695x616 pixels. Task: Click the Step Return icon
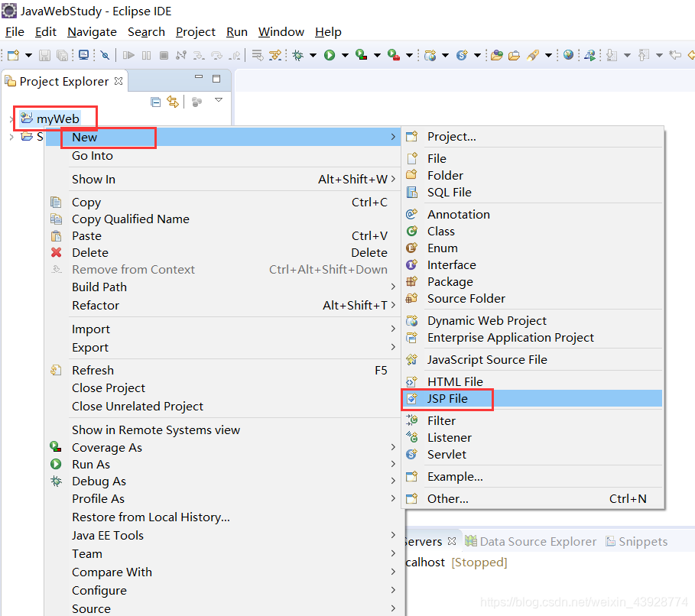[235, 55]
